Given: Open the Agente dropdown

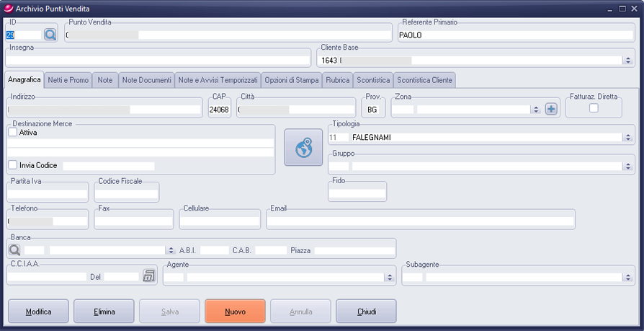Looking at the screenshot, I should (390, 276).
